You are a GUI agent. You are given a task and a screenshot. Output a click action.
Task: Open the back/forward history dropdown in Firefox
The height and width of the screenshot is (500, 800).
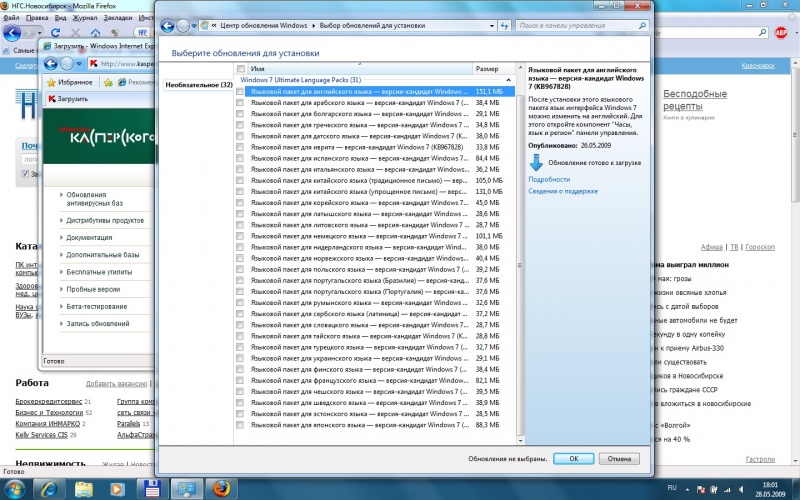[x=39, y=33]
